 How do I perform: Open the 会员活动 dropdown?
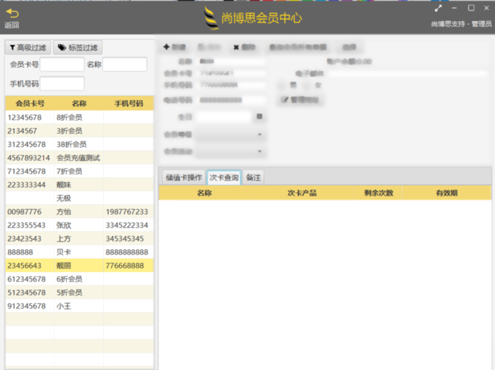point(230,152)
